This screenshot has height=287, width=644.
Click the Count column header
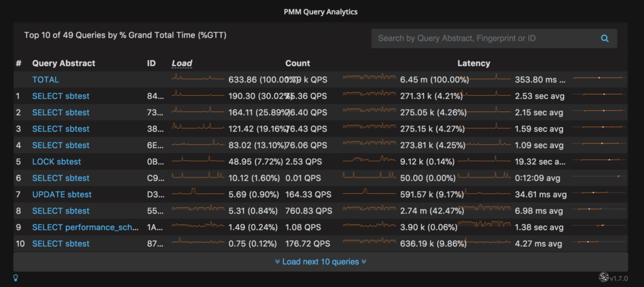[297, 64]
